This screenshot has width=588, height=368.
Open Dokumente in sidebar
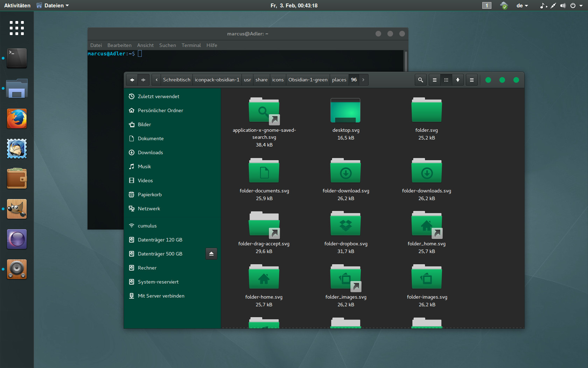[x=172, y=138]
